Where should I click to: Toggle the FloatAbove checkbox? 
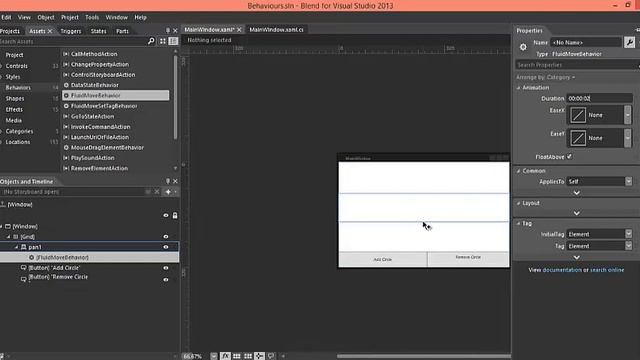click(x=569, y=157)
